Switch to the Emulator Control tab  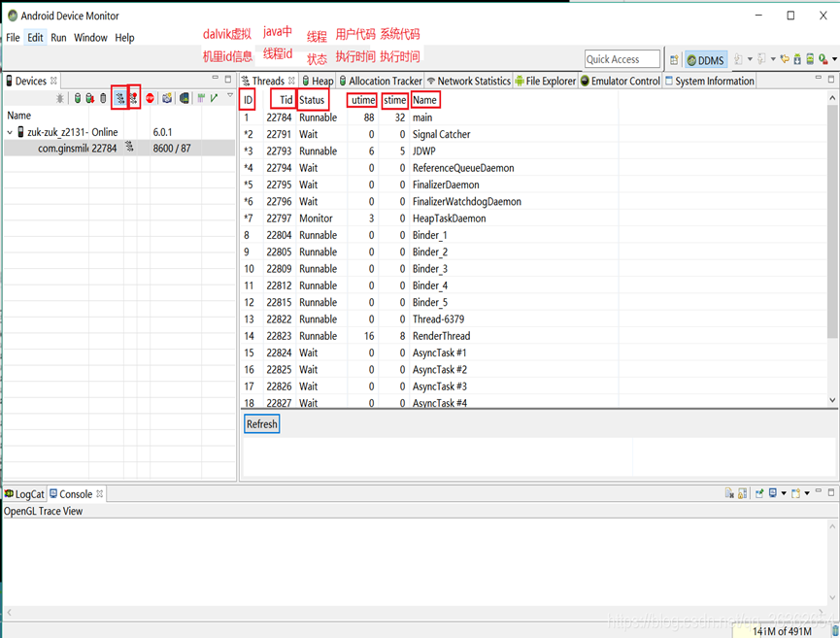point(621,81)
